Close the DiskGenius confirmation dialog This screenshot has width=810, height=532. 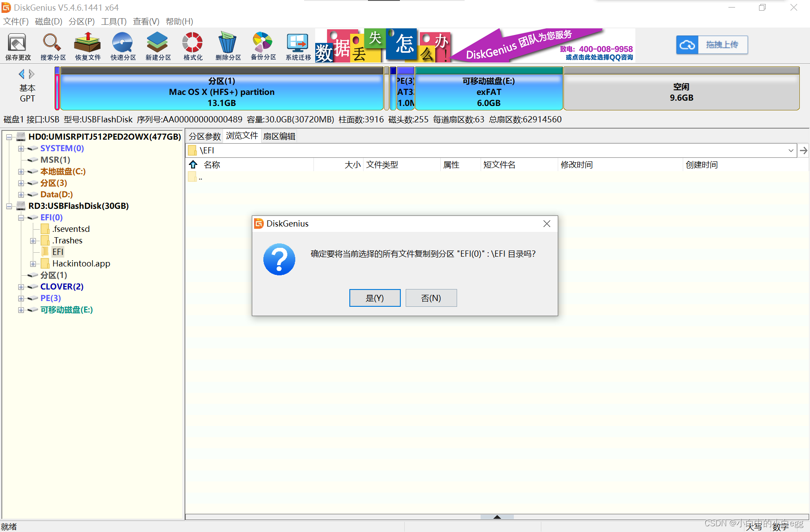[x=547, y=224]
